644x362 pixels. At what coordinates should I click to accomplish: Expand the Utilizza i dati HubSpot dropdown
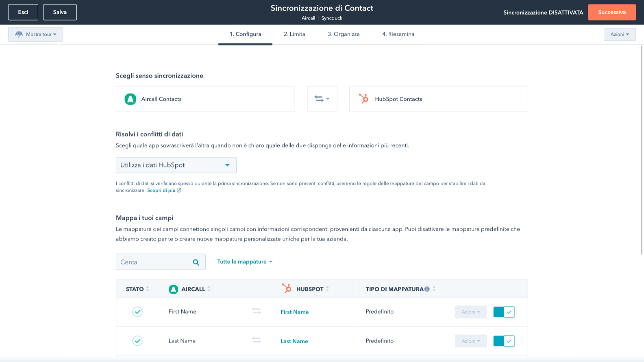point(176,165)
